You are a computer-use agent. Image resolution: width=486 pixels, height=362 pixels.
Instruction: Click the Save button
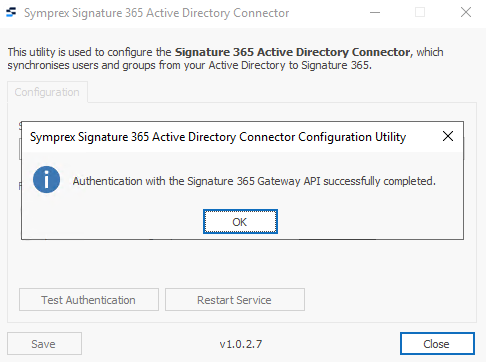pos(44,344)
